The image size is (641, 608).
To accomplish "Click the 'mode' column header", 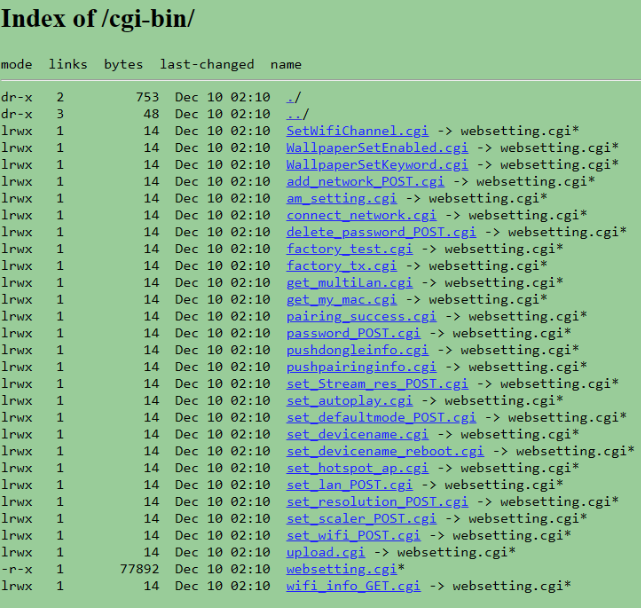I will click(x=16, y=65).
